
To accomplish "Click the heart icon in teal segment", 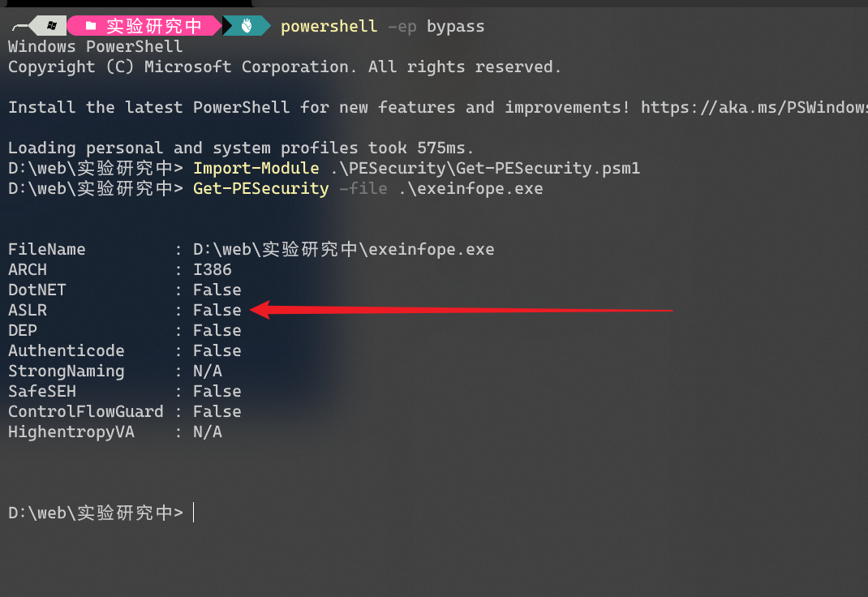I will pyautogui.click(x=247, y=25).
